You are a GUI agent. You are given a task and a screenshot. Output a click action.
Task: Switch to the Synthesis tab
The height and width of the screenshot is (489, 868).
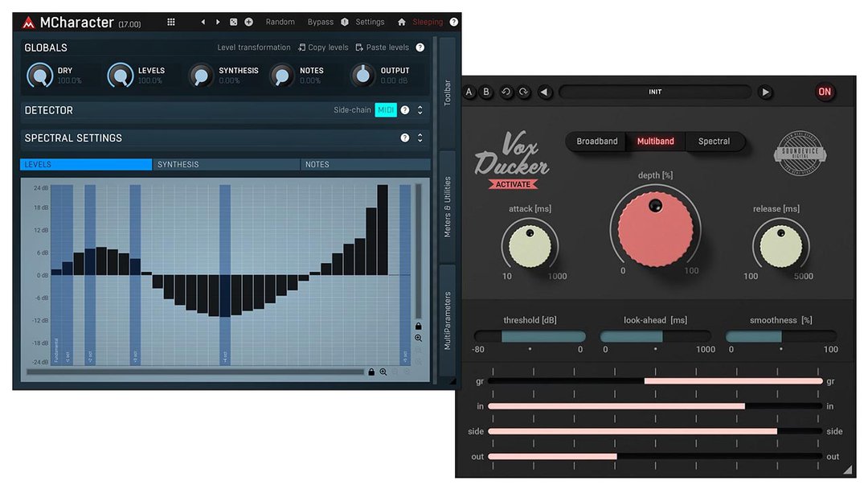click(226, 165)
